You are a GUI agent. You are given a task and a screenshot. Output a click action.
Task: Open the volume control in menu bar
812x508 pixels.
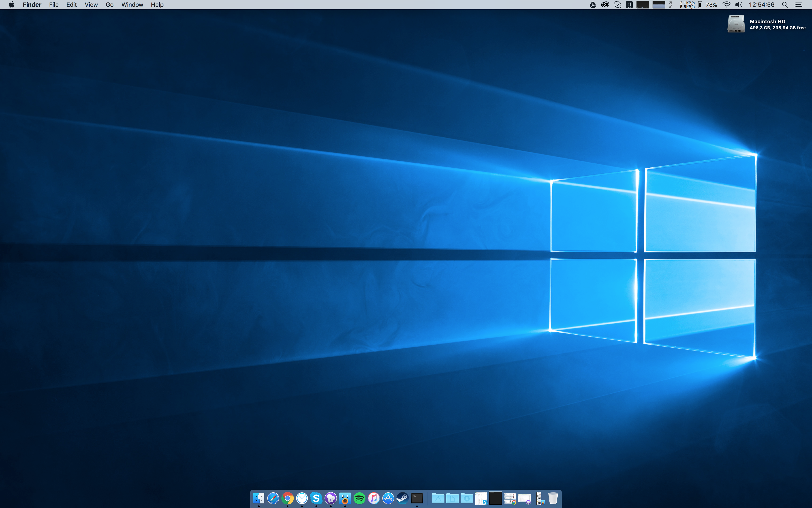pyautogui.click(x=739, y=5)
